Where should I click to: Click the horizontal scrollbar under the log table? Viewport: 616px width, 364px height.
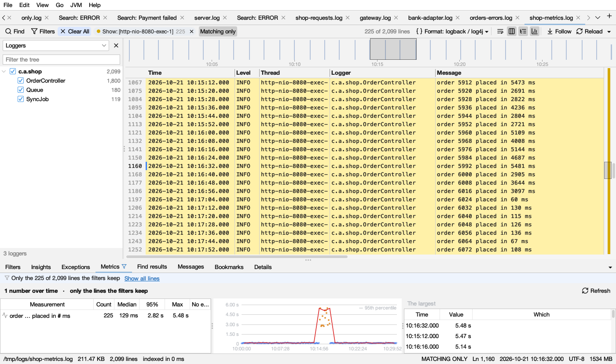[x=237, y=257]
